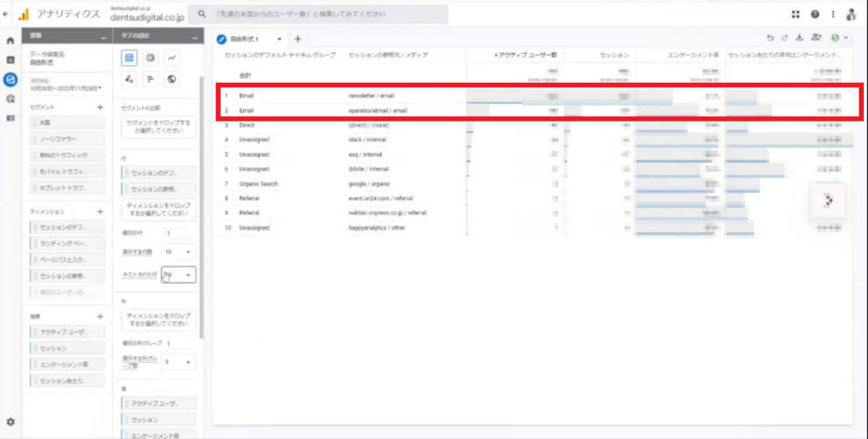Select the table visualization icon

[x=129, y=58]
